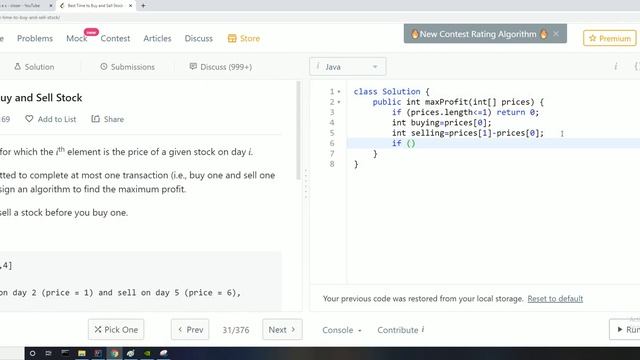Open the Mock interview menu

77,38
